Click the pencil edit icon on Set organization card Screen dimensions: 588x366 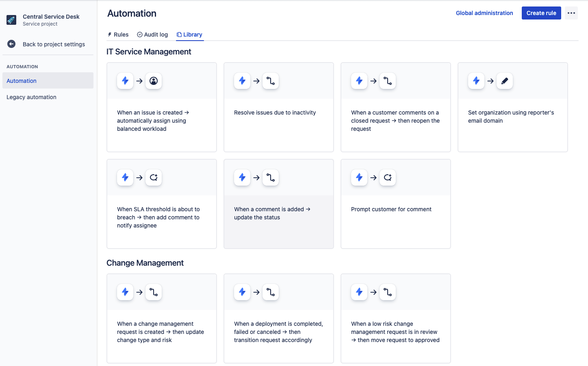coord(505,81)
